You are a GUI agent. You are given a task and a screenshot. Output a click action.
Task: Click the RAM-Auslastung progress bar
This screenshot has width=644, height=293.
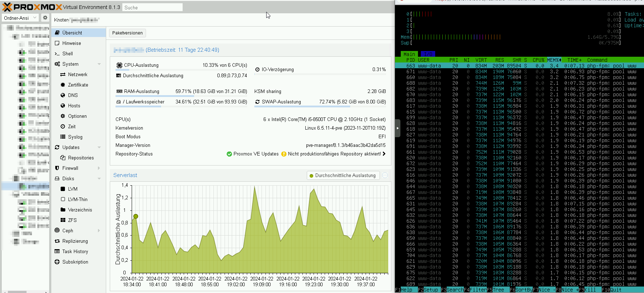181,96
